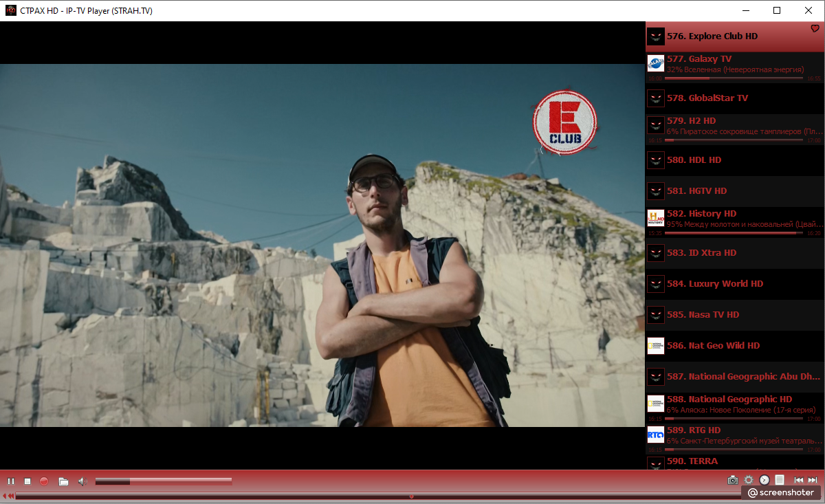Select channel 584. Luxury World HD
The width and height of the screenshot is (825, 504).
click(x=735, y=284)
